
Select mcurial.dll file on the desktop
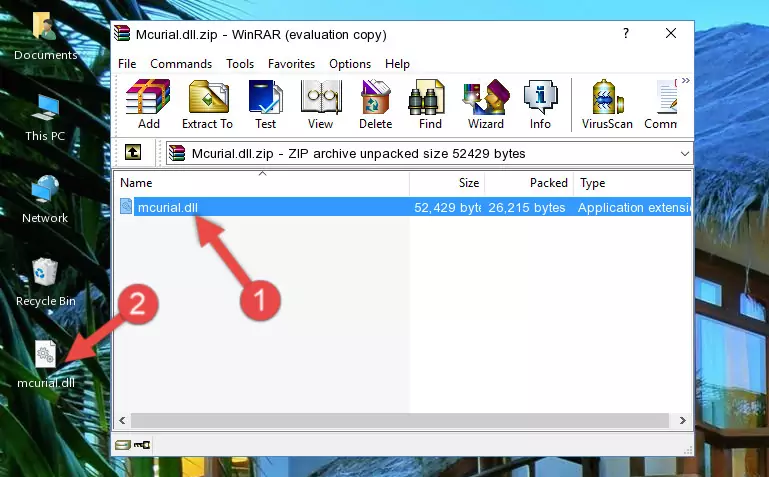[46, 365]
